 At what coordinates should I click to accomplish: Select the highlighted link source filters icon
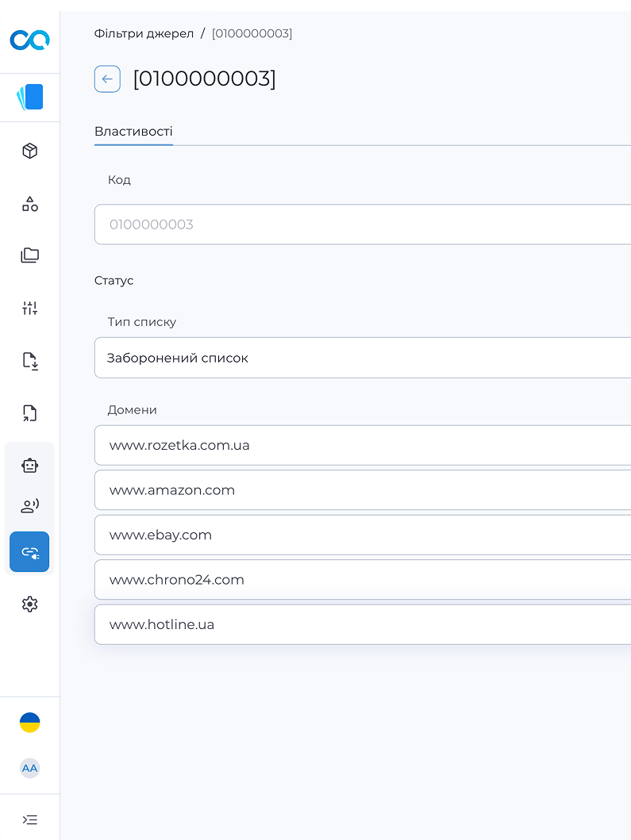pyautogui.click(x=29, y=552)
